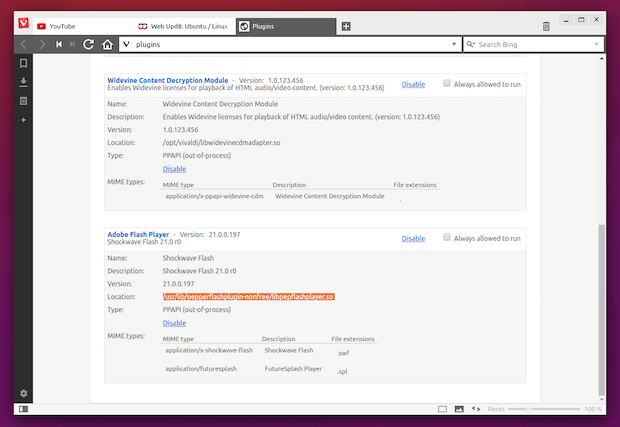Click the .swf file extension
The image size is (620, 427).
click(x=343, y=353)
